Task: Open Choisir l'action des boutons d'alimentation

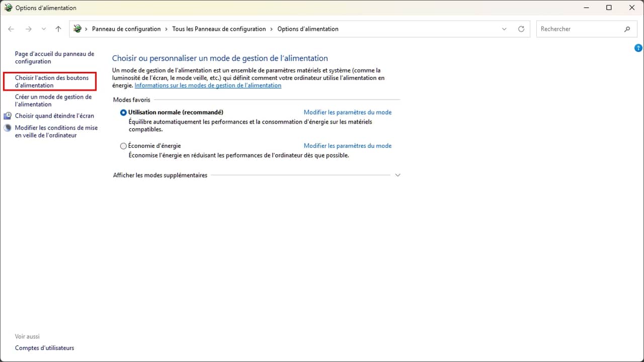Action: (x=51, y=81)
